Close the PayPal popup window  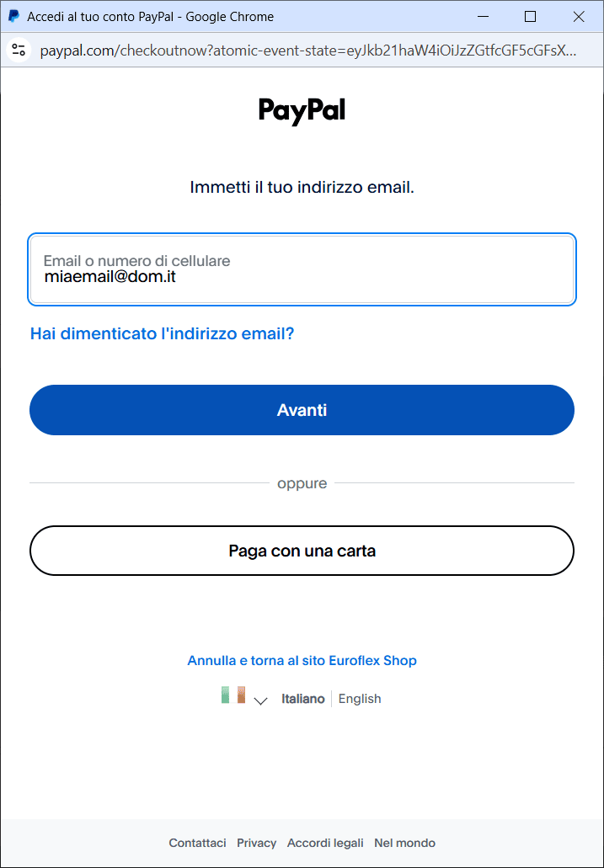pyautogui.click(x=579, y=17)
